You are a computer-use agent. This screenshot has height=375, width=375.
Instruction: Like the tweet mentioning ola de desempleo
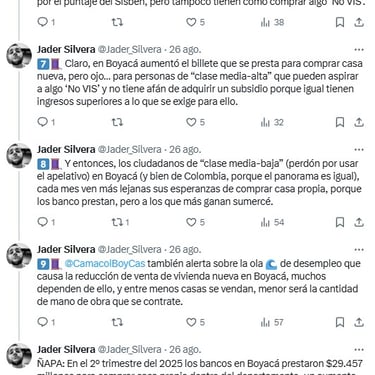coord(195,322)
